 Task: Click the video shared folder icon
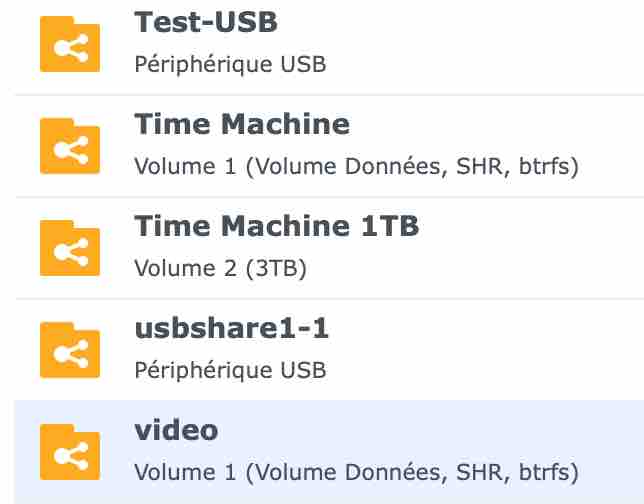click(70, 452)
